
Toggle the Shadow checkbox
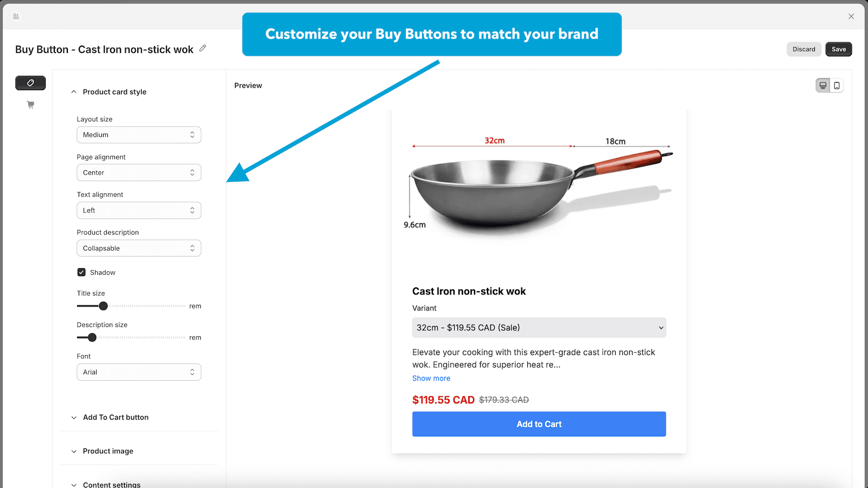coord(81,272)
